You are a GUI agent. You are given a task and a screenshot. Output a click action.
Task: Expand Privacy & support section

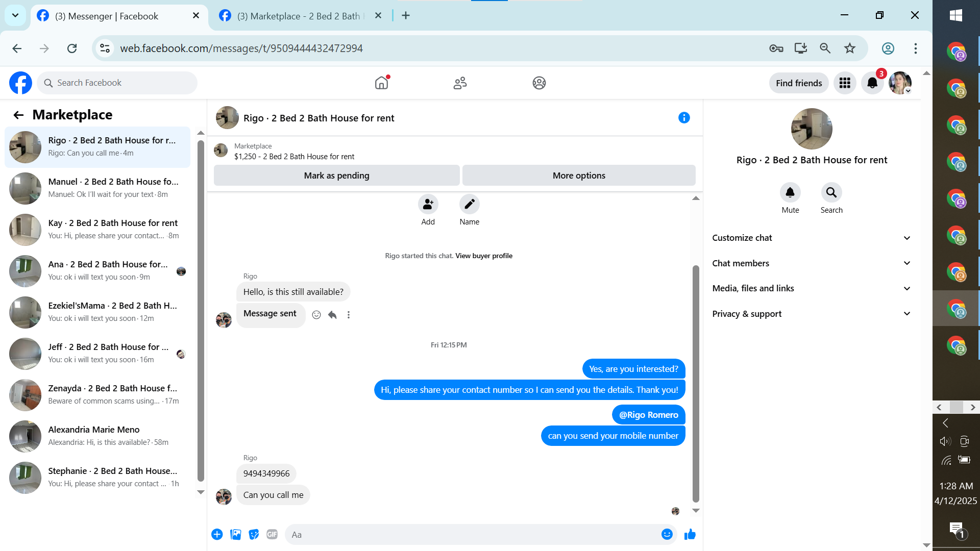tap(812, 314)
